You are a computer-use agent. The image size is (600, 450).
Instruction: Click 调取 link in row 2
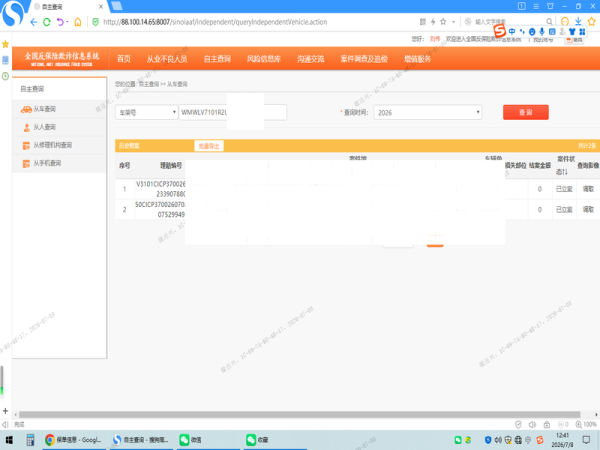(588, 209)
